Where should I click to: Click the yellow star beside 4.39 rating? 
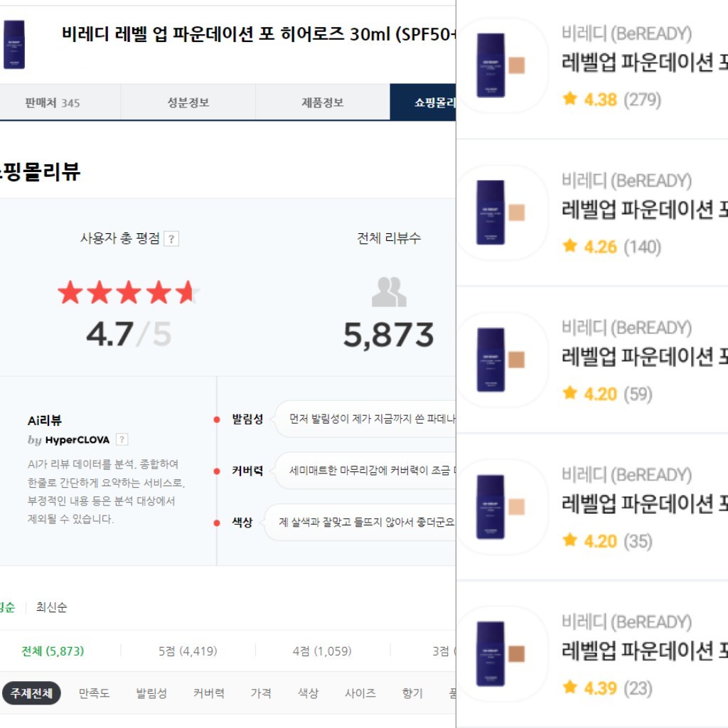[569, 687]
